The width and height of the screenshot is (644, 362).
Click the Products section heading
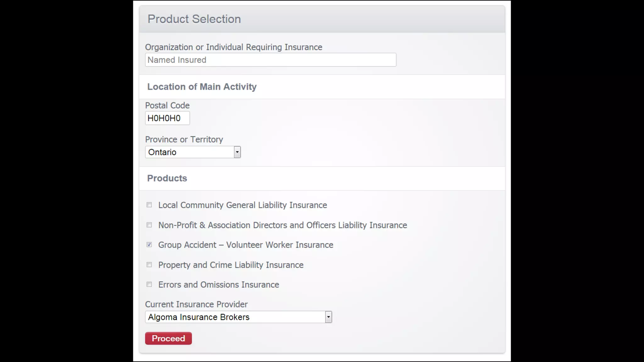[167, 178]
